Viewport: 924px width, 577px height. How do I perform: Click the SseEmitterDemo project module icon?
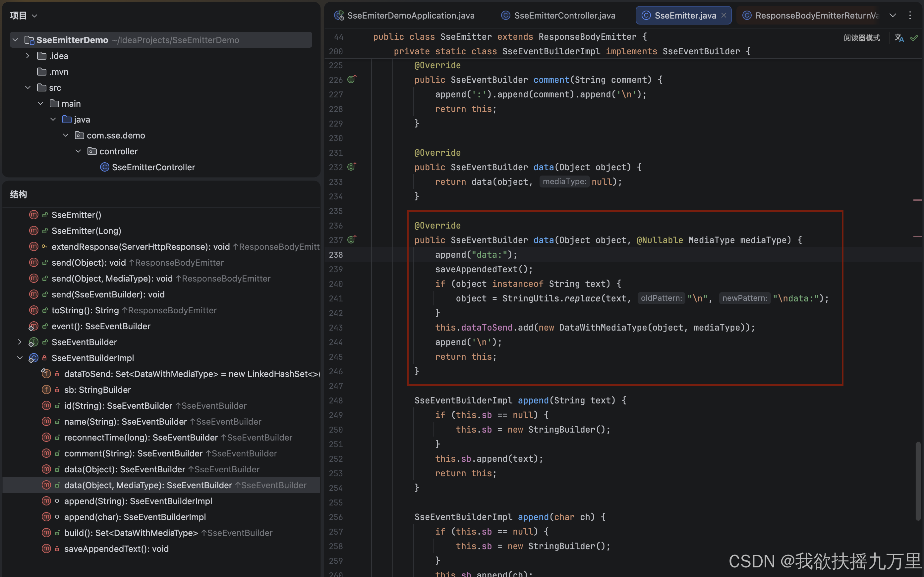29,40
